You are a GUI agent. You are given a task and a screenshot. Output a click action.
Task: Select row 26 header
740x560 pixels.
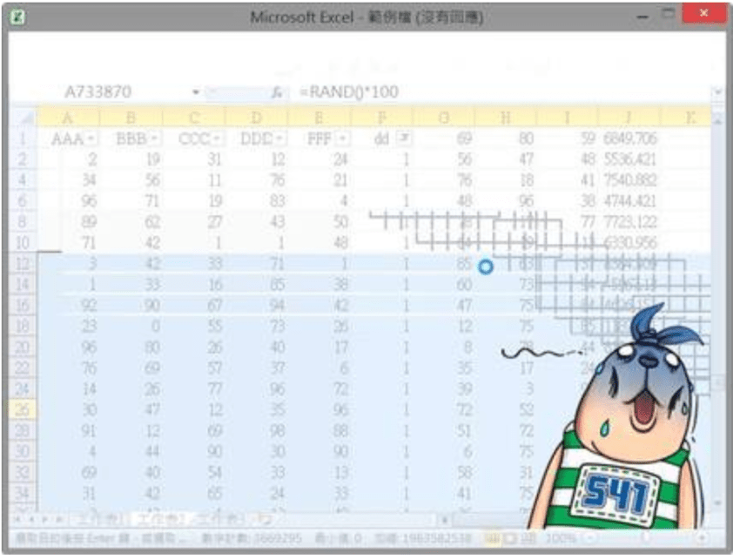23,408
